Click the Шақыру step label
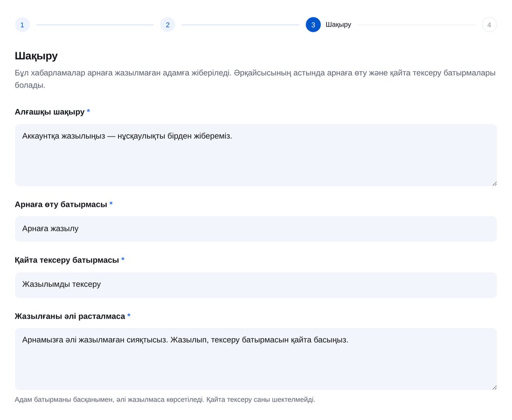Screen dimensions: 512x420 (338, 25)
